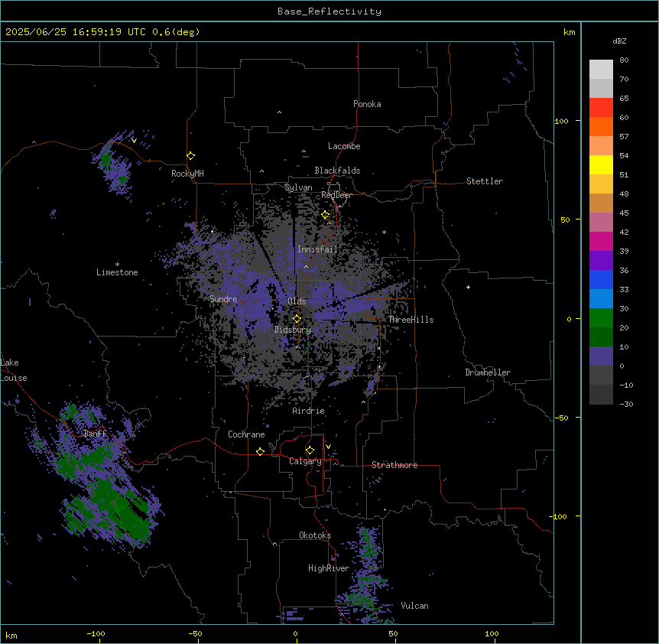Click the 80 value in the dBZ legend
Viewport: 659px width, 644px height.
[x=624, y=60]
